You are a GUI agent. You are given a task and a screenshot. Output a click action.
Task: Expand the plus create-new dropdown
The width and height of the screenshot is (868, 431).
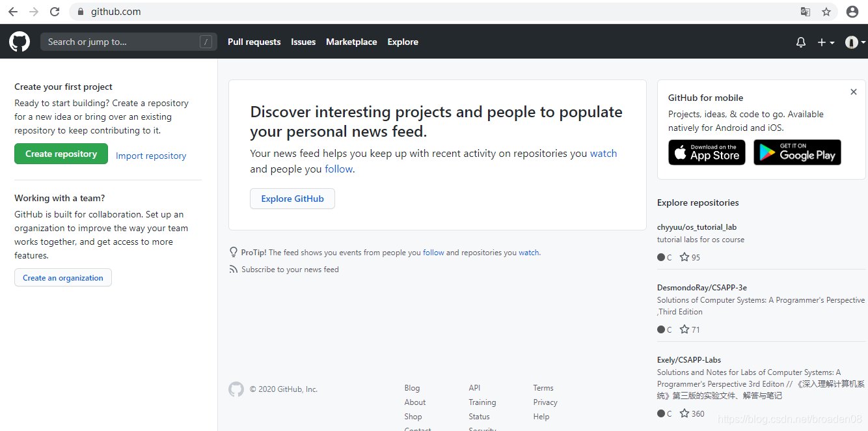826,42
